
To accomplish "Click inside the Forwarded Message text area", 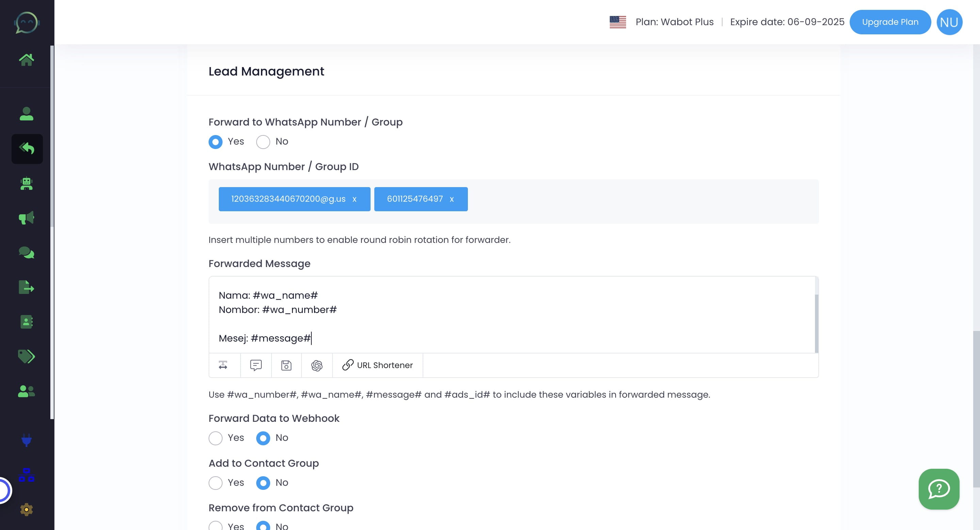I will [494, 316].
